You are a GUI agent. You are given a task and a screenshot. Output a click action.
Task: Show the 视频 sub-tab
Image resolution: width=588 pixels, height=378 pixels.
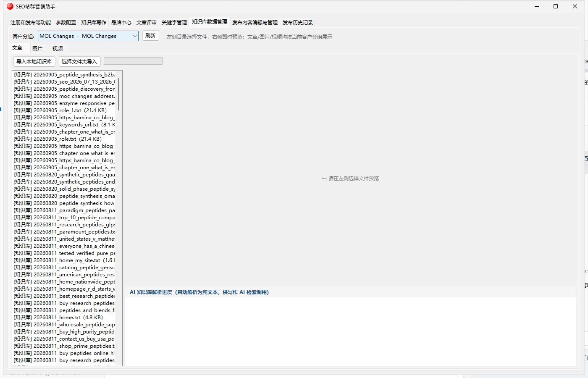pyautogui.click(x=58, y=49)
